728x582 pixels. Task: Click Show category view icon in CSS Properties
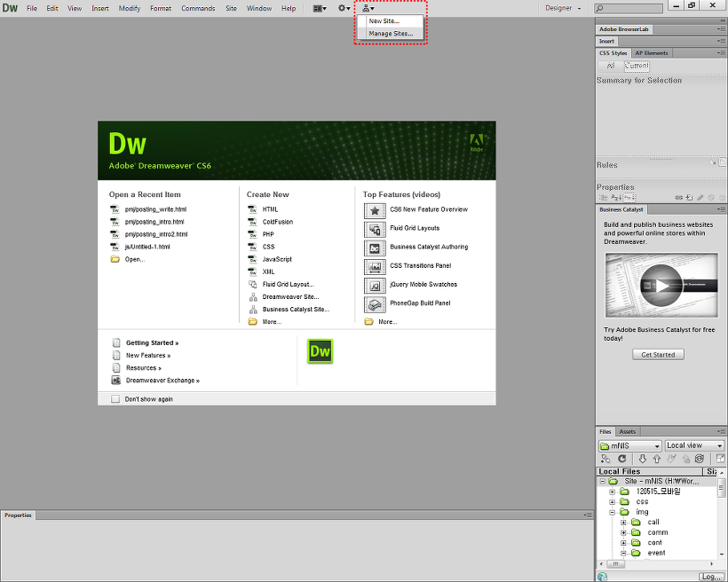tap(604, 198)
